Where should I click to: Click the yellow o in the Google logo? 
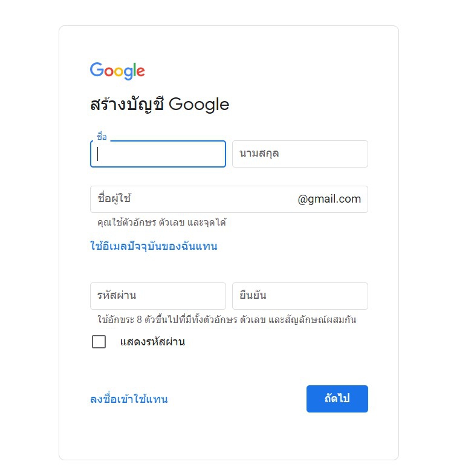point(120,72)
